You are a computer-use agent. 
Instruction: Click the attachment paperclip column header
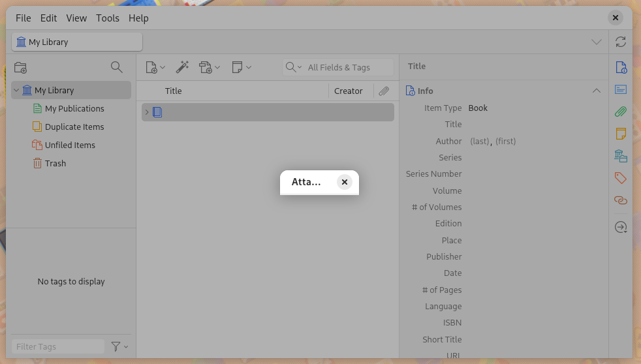[384, 91]
